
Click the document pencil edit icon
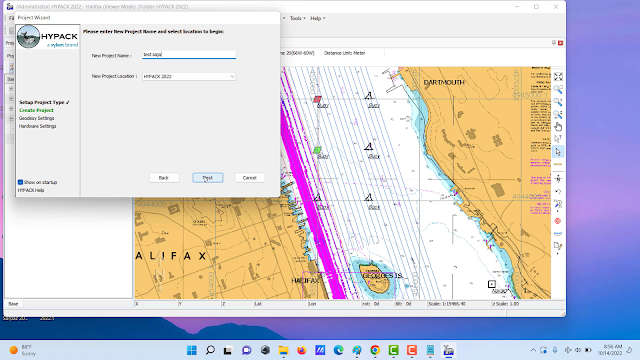(x=558, y=246)
